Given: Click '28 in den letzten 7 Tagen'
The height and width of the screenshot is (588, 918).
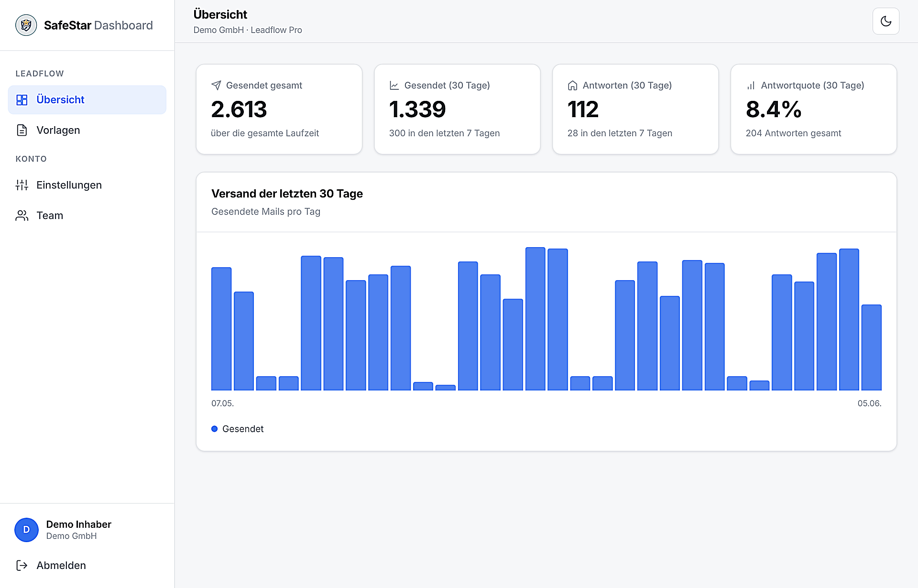Looking at the screenshot, I should [620, 133].
